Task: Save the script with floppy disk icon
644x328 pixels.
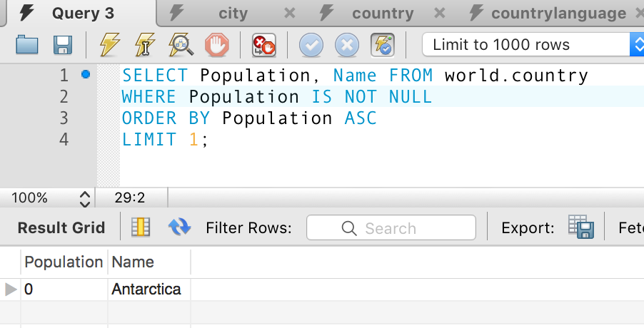Action: point(63,45)
